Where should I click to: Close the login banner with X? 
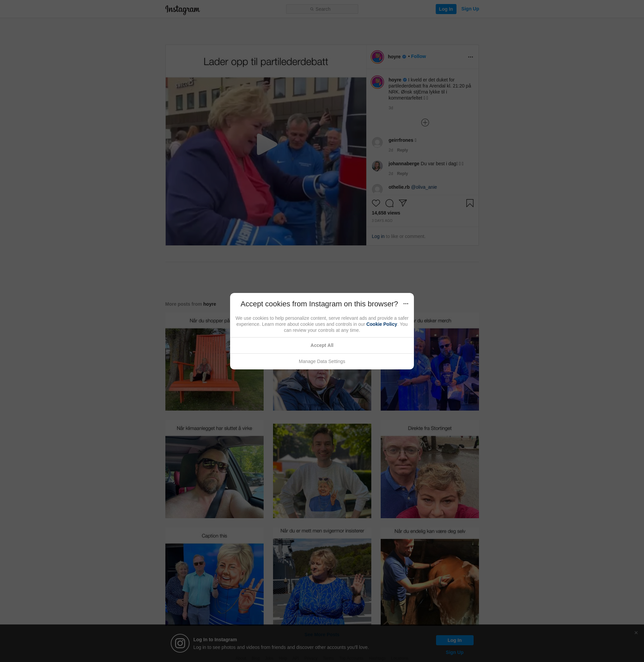click(x=636, y=633)
